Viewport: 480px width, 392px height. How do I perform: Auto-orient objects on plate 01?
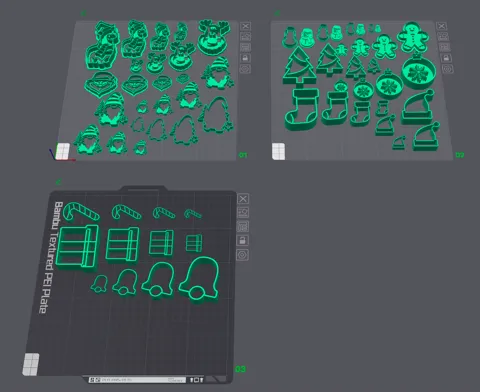[245, 37]
